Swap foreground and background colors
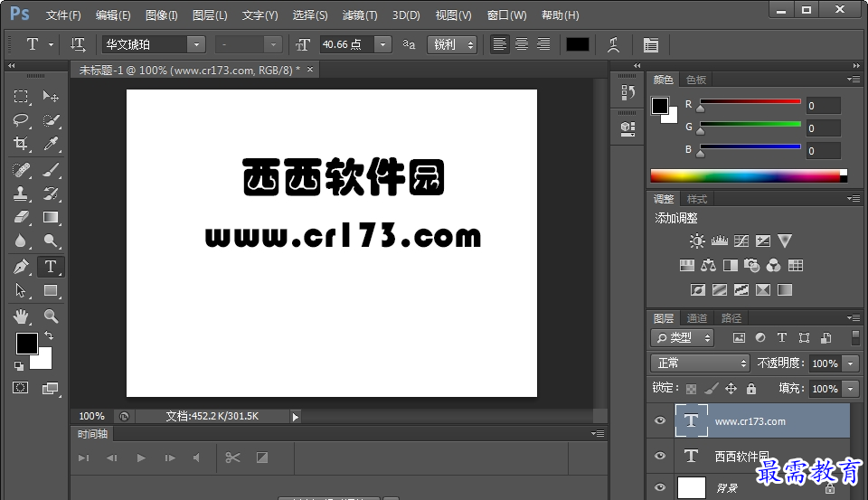868x500 pixels. [x=49, y=335]
